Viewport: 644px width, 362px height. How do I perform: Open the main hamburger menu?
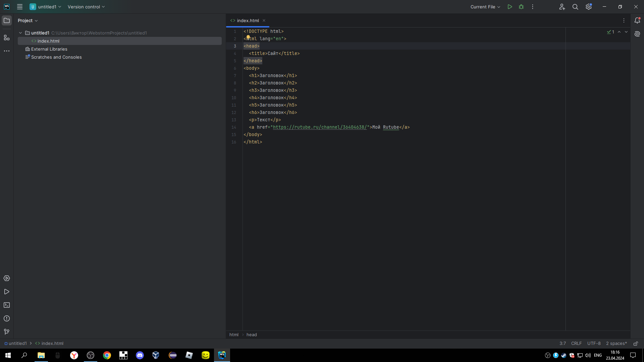pos(20,7)
